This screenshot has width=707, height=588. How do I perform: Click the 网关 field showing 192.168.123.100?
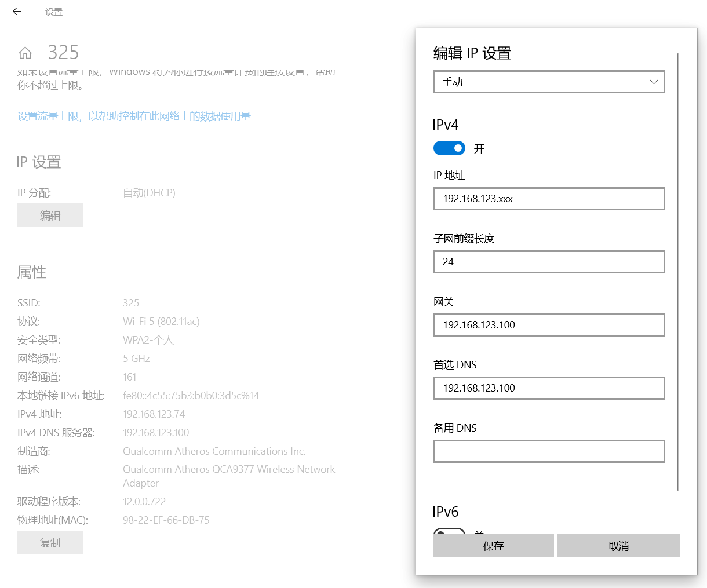point(549,325)
